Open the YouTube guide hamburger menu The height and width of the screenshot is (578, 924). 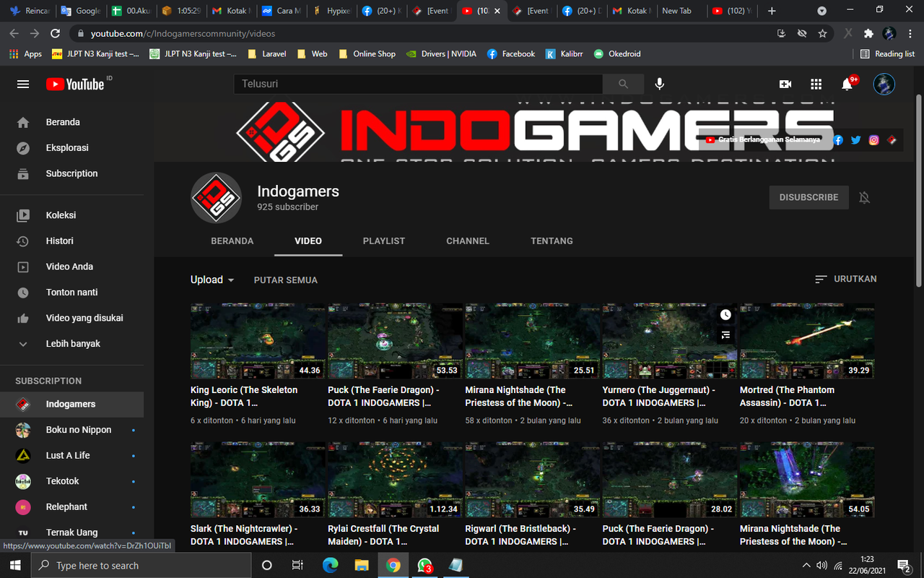(23, 85)
